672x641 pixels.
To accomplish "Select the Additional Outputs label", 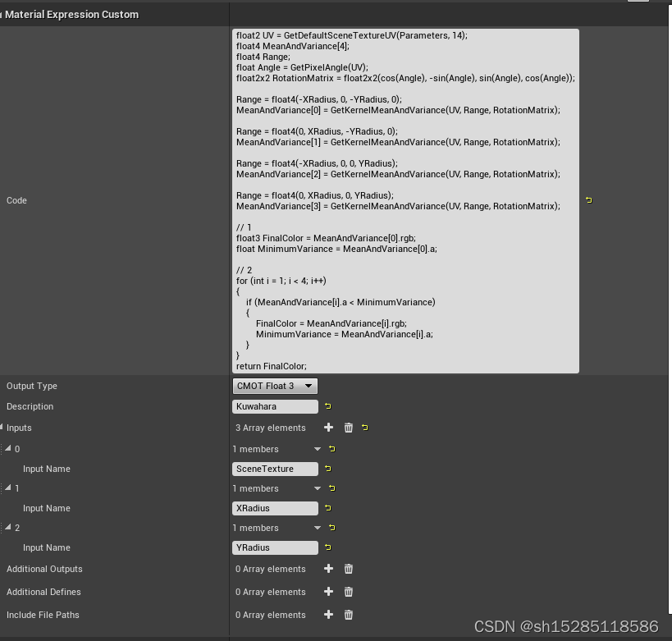I will pos(44,569).
